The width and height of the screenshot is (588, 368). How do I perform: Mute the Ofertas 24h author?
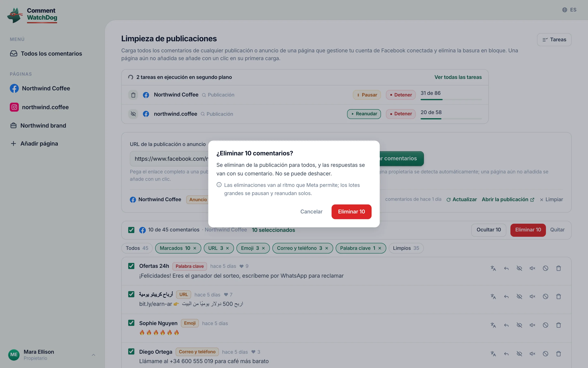point(532,268)
